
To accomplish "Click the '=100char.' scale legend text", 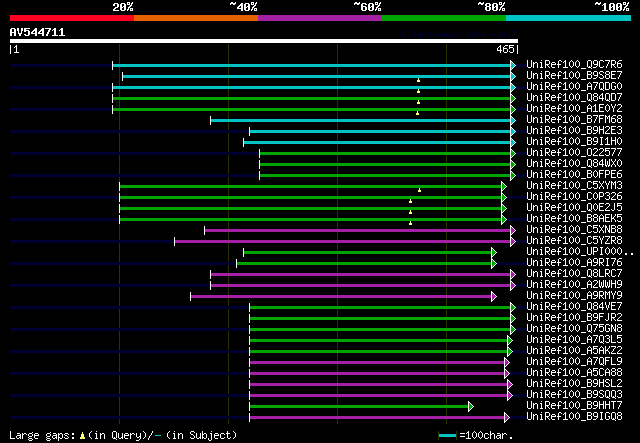I will click(x=486, y=436).
